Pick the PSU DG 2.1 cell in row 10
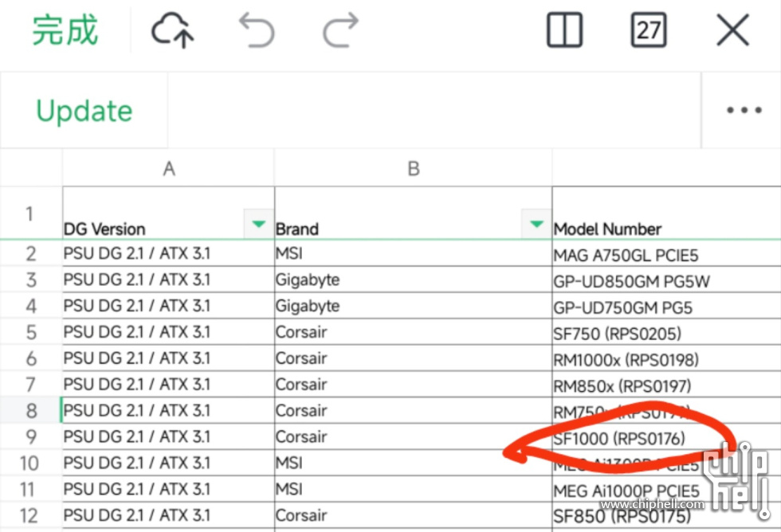 click(169, 463)
